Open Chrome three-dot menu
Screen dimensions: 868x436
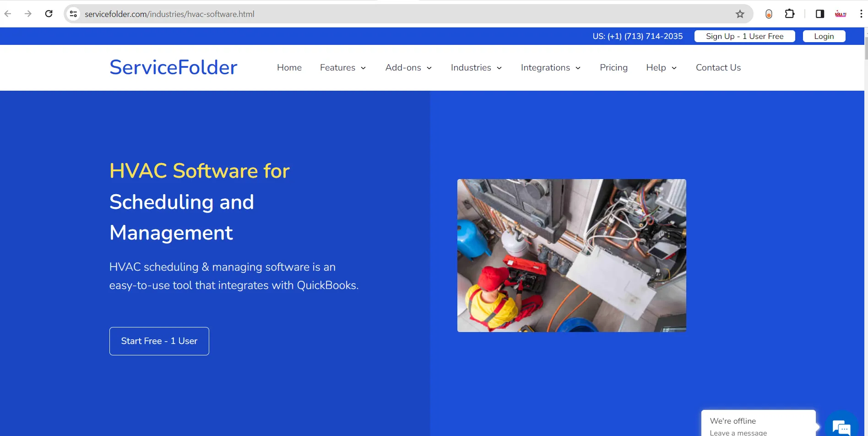pos(861,14)
